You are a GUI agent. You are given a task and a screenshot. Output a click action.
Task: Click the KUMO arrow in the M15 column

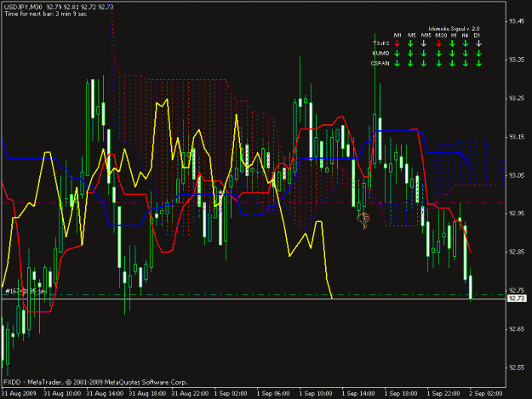tap(423, 54)
